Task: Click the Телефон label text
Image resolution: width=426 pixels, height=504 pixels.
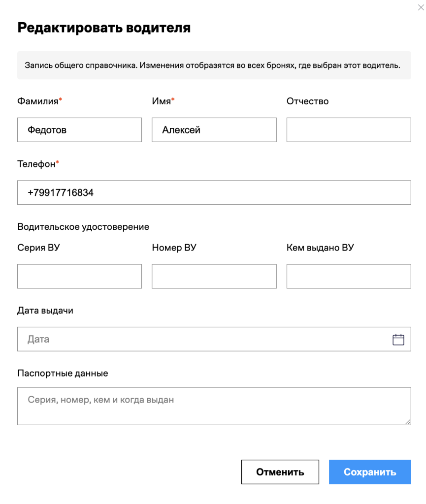Action: click(x=36, y=164)
